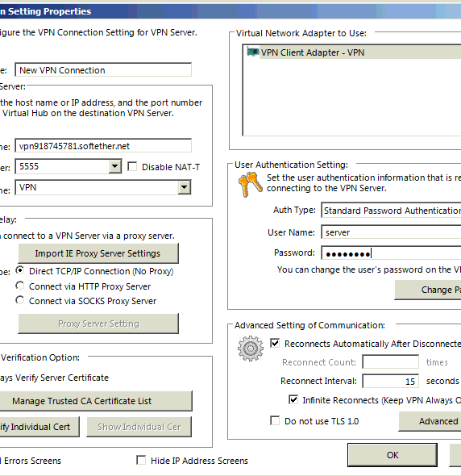Click Import IE Proxy Server Settings button
Screen dimensions: 461x476
[98, 253]
